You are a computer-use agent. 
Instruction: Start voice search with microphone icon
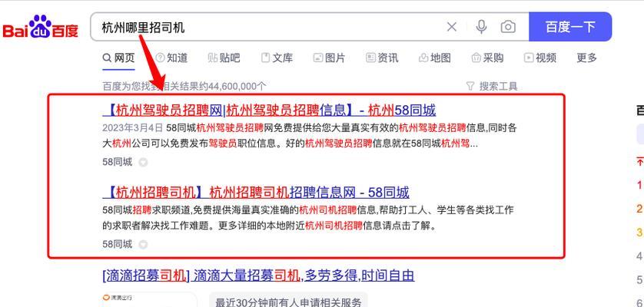click(x=481, y=27)
